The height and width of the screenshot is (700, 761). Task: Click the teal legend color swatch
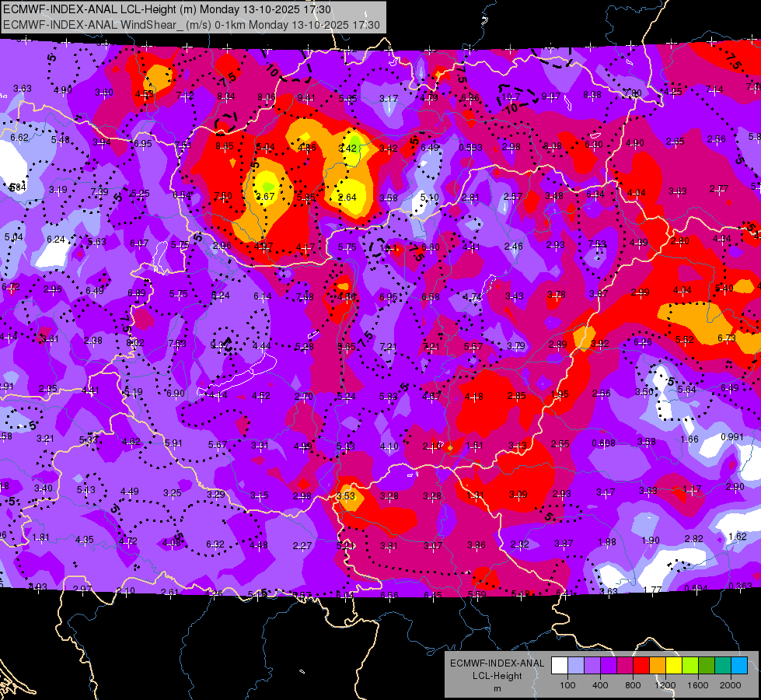(x=723, y=666)
